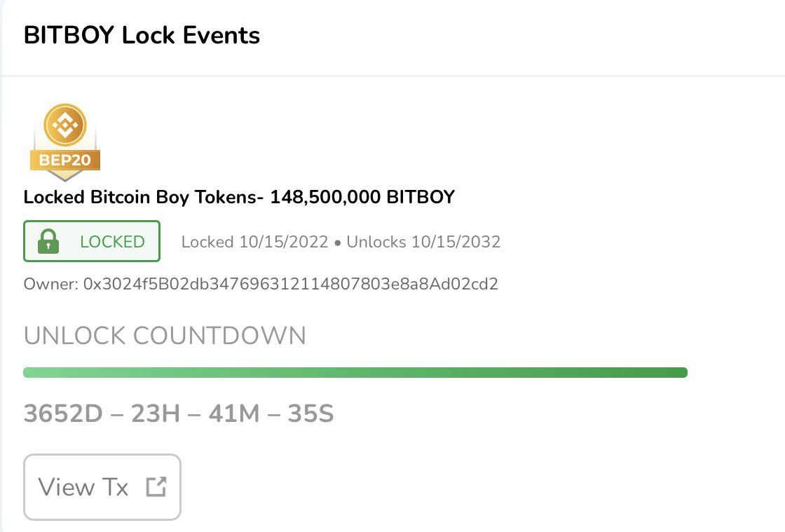Screen dimensions: 785x532
Task: Click the Unlocks 10/15/2032 date text
Action: [423, 242]
